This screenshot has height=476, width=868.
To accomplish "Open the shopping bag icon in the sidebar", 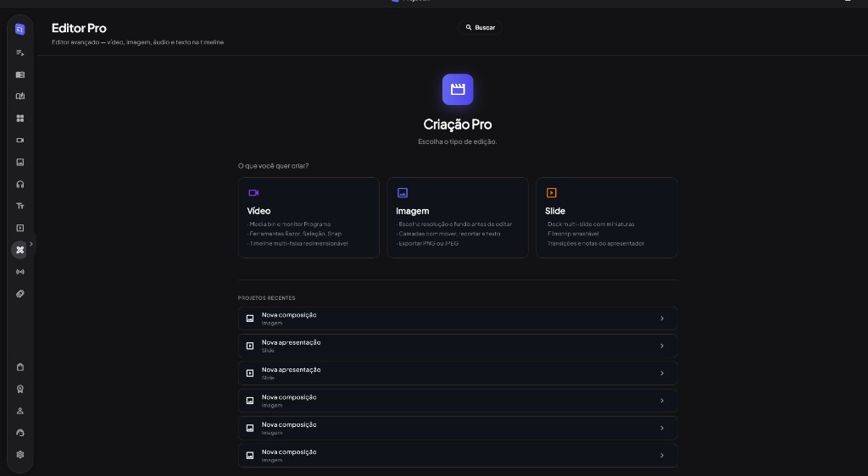I will coord(20,367).
